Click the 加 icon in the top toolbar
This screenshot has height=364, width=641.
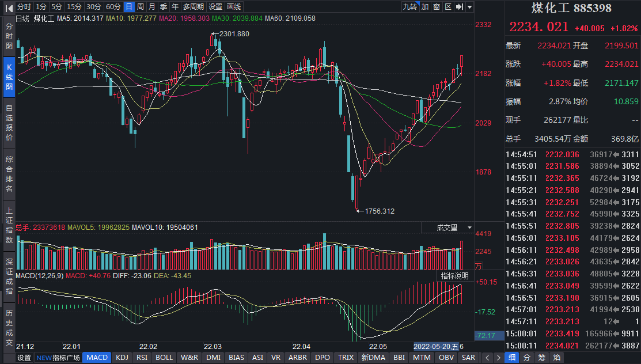point(425,7)
